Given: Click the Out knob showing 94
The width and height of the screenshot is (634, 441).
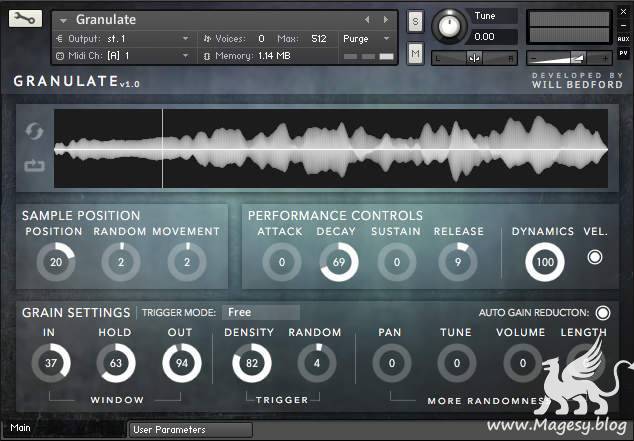Looking at the screenshot, I should [x=182, y=363].
